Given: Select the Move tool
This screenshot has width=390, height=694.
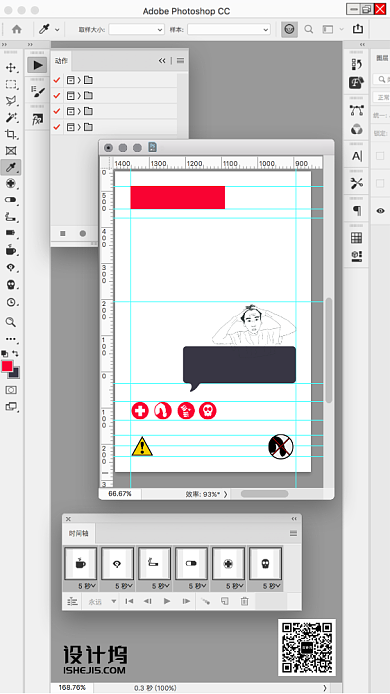Looking at the screenshot, I should 11,68.
